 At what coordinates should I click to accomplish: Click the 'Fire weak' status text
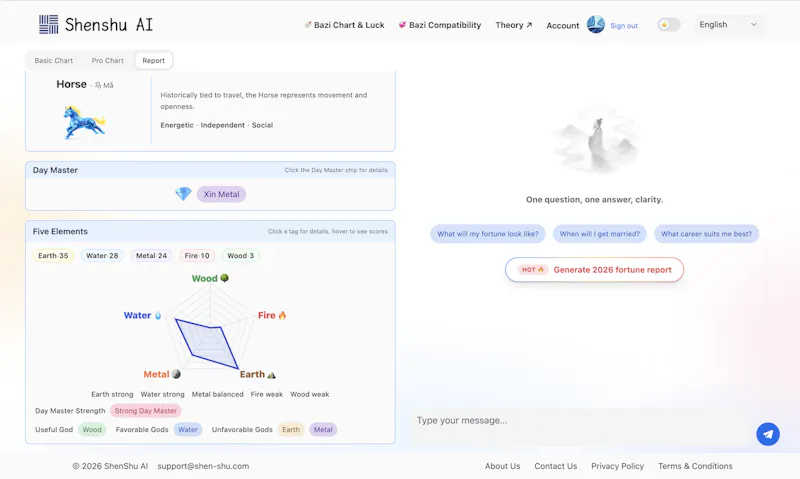click(267, 394)
